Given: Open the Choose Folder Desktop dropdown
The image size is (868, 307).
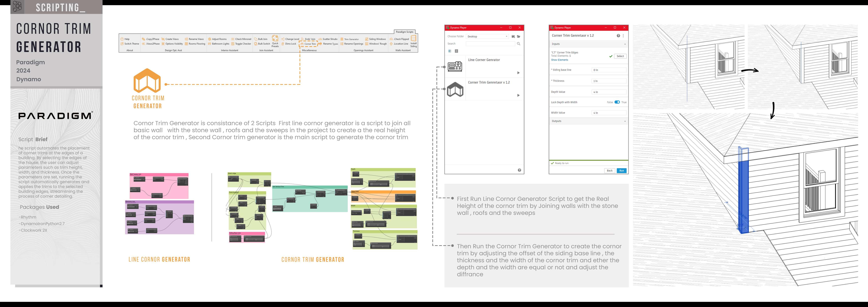Looking at the screenshot, I should coord(487,36).
